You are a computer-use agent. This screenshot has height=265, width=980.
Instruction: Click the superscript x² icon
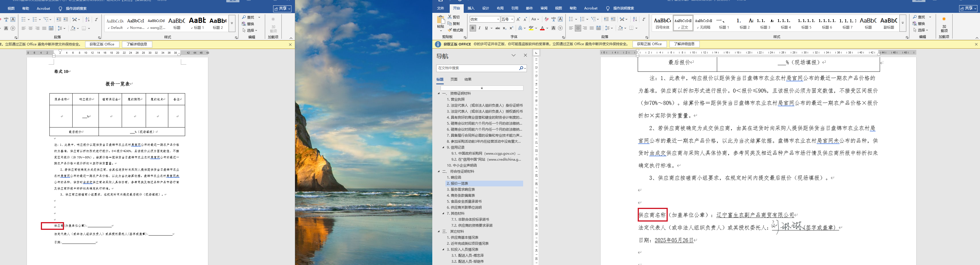coord(511,28)
